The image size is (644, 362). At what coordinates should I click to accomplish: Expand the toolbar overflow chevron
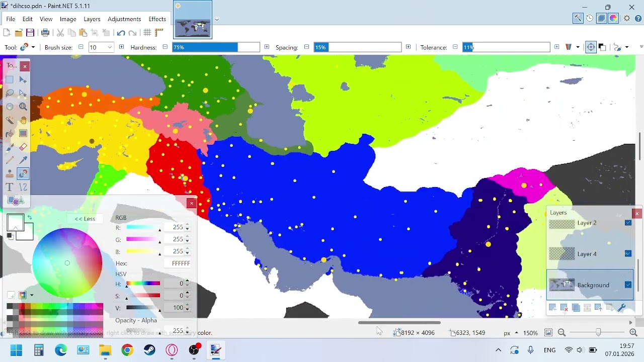pos(641,47)
